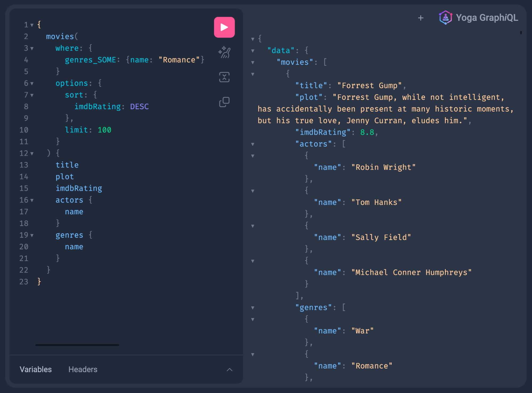Click the "Romance" genre name in results

372,366
